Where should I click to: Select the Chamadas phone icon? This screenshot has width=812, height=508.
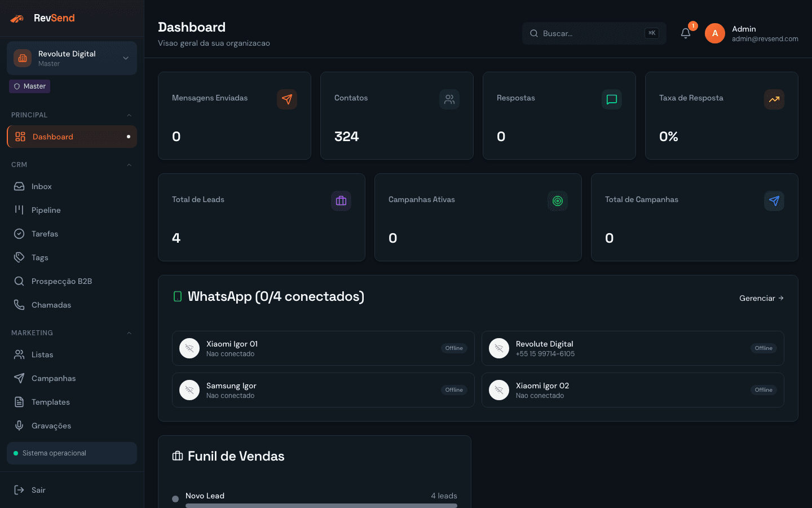(x=19, y=305)
